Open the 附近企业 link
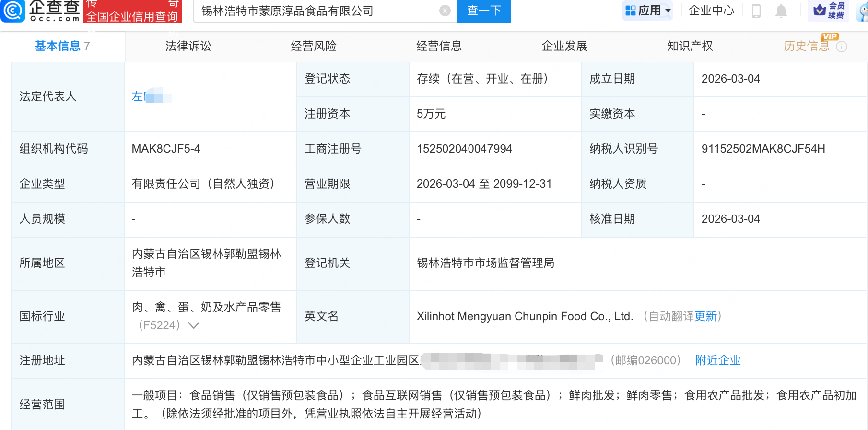The image size is (868, 430). pyautogui.click(x=718, y=360)
